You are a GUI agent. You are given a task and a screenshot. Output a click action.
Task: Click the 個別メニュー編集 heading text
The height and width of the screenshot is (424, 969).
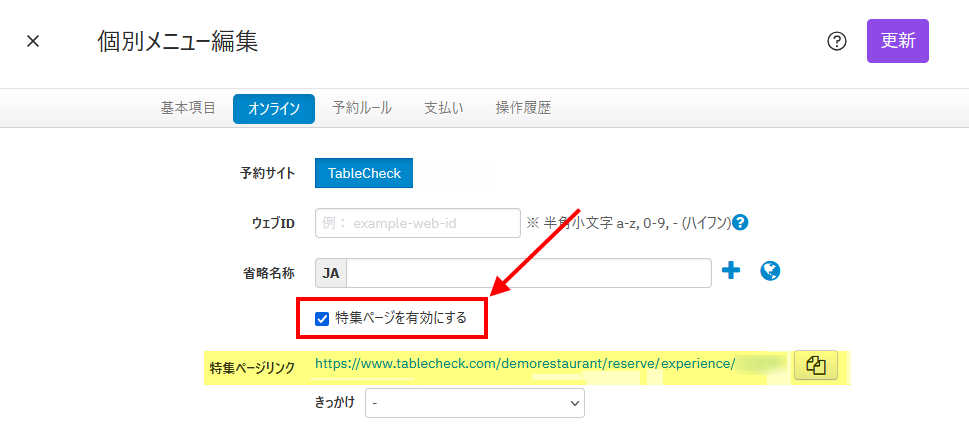[178, 41]
